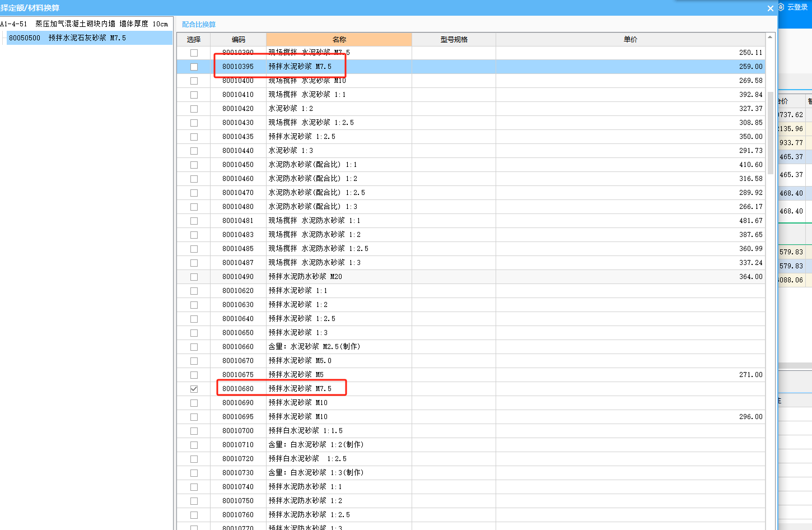Sort by the 型号规格 column header
812x530 pixels.
click(454, 39)
